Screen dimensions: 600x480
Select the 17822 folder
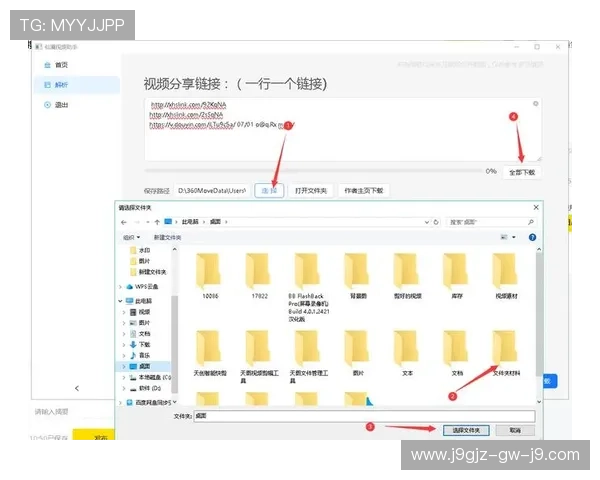(259, 276)
